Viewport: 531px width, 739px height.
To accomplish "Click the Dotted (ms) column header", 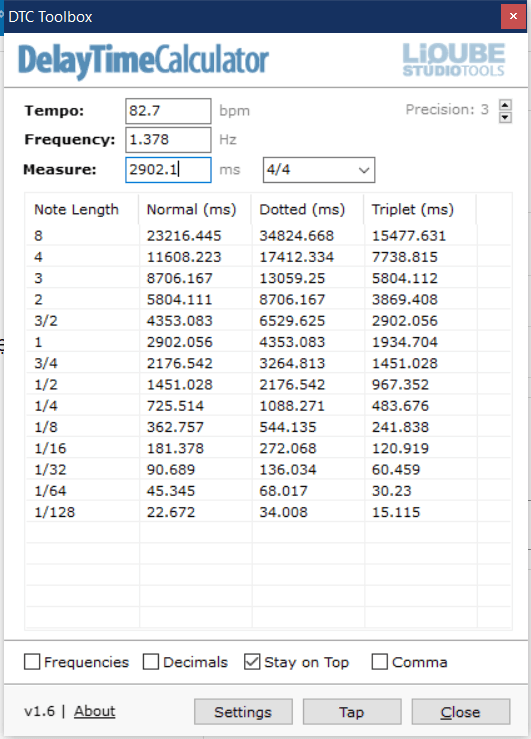I will (x=307, y=209).
